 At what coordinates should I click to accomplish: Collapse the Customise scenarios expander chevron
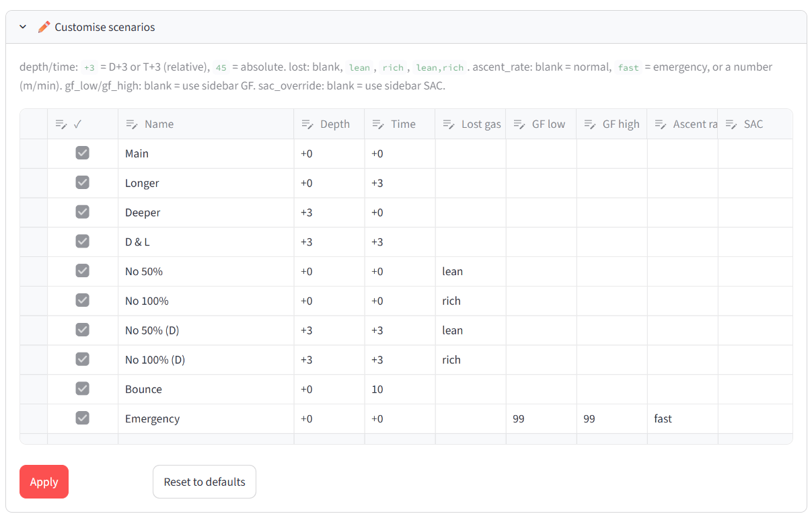click(x=23, y=27)
